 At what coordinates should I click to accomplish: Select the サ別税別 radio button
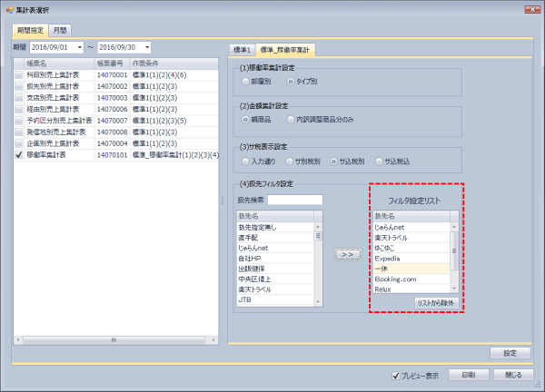[289, 162]
